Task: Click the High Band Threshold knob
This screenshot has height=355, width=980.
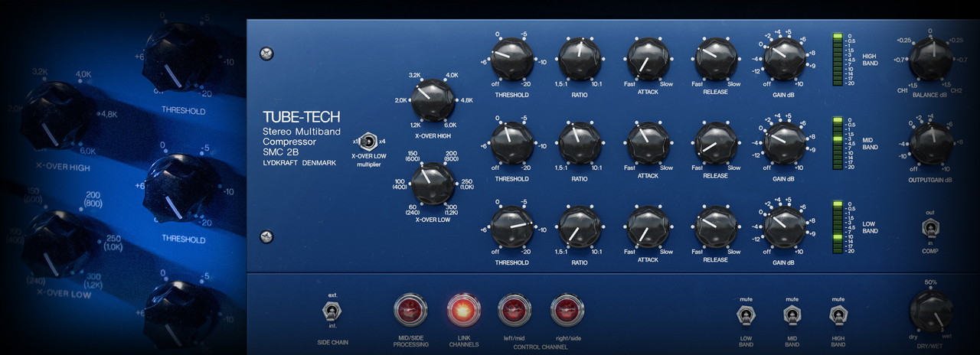Action: click(x=511, y=59)
